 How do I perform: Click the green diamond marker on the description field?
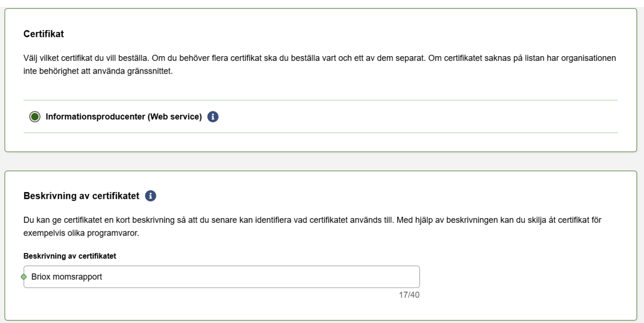[24, 277]
